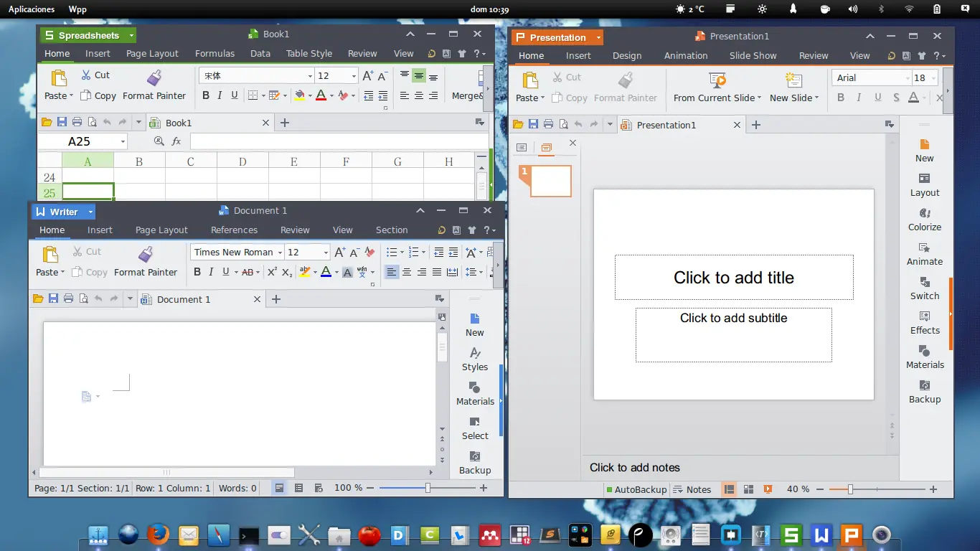Click the fx function icon in Spreadsheets
The width and height of the screenshot is (980, 551).
176,141
